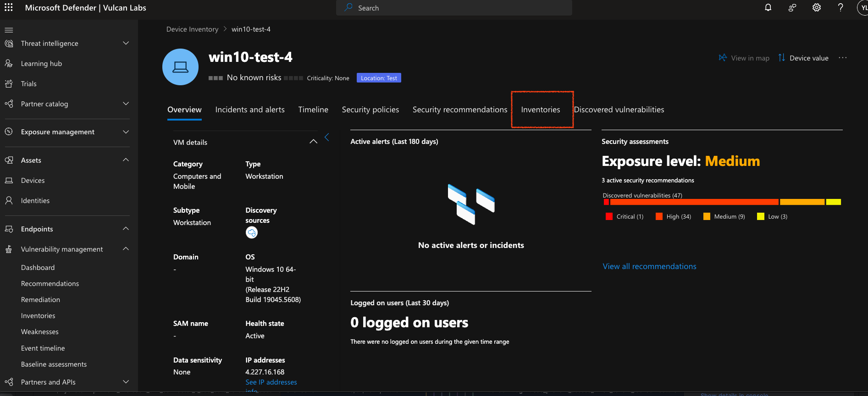This screenshot has width=868, height=396.
Task: Click the notifications bell icon
Action: click(x=768, y=8)
